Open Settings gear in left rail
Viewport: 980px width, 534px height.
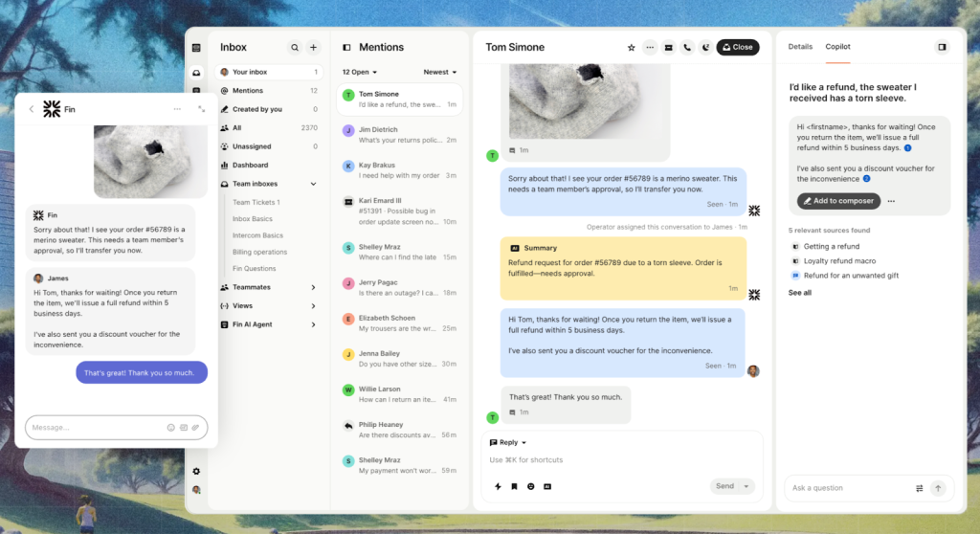196,472
